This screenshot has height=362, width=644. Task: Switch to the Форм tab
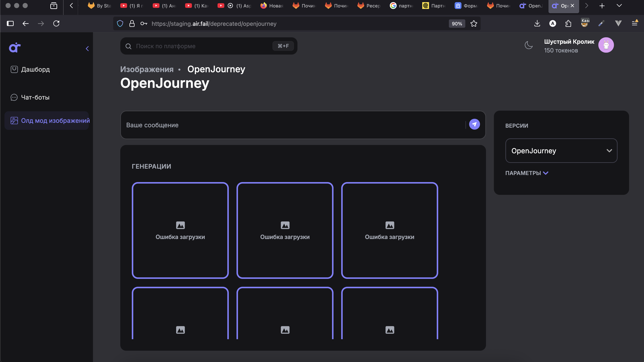click(466, 6)
